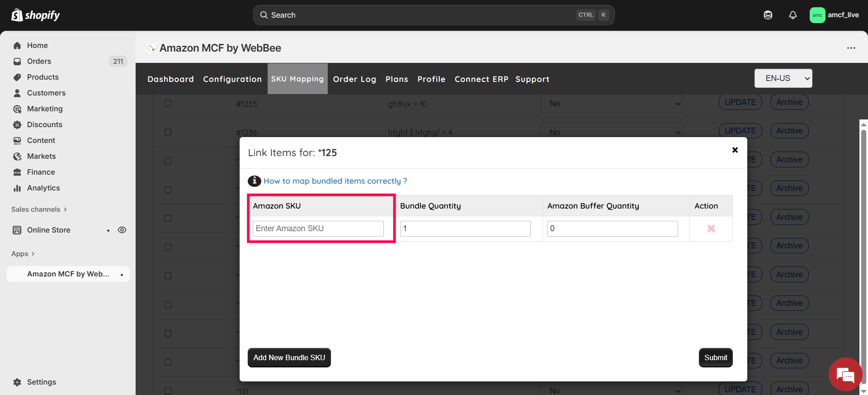
Task: Click the red X remove row icon
Action: (711, 228)
